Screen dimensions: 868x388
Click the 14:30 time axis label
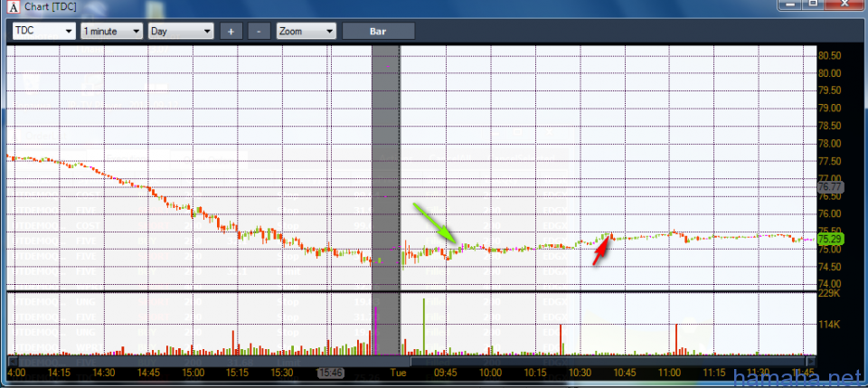[103, 373]
